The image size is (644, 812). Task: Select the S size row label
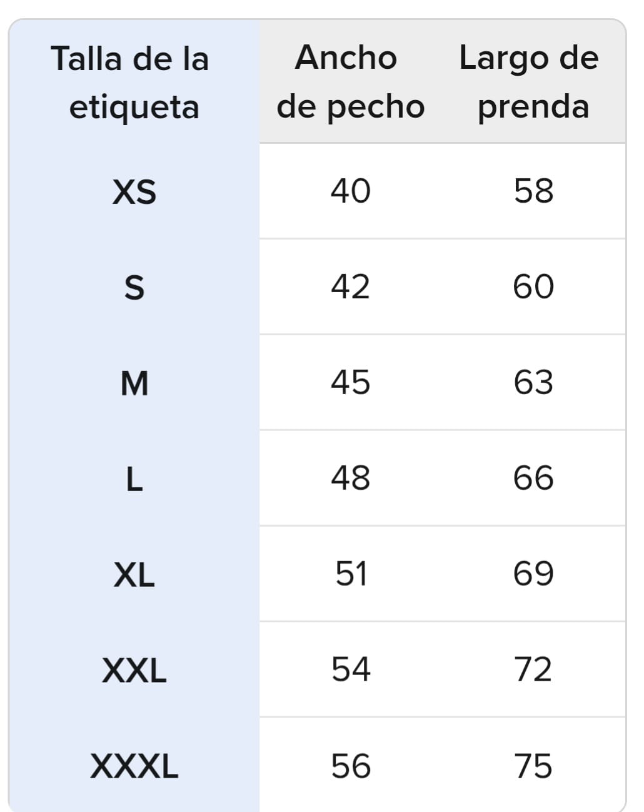[x=134, y=288]
